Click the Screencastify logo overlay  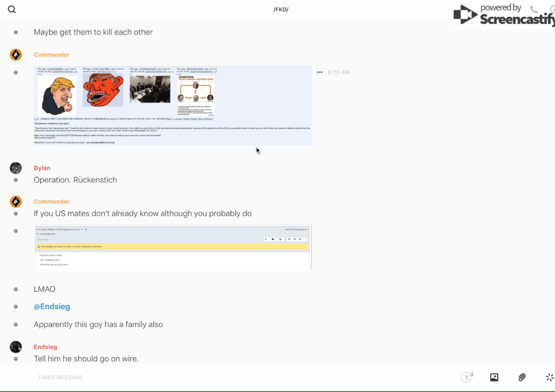click(x=505, y=15)
